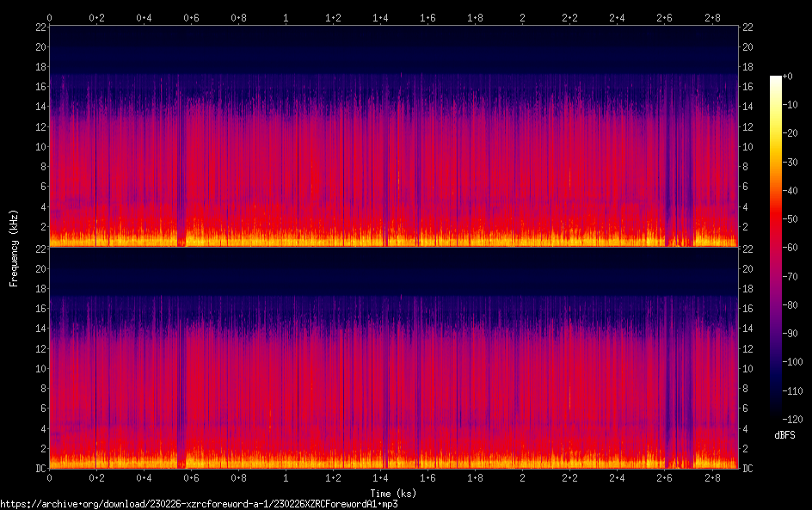Click the "-90" color scale label

click(x=790, y=334)
